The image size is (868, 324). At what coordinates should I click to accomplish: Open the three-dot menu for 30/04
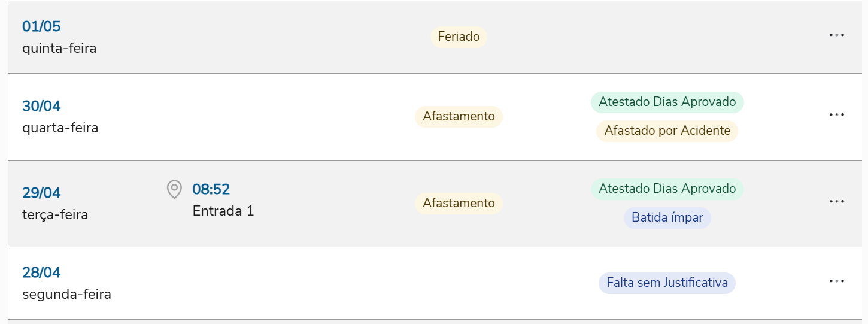pos(836,115)
